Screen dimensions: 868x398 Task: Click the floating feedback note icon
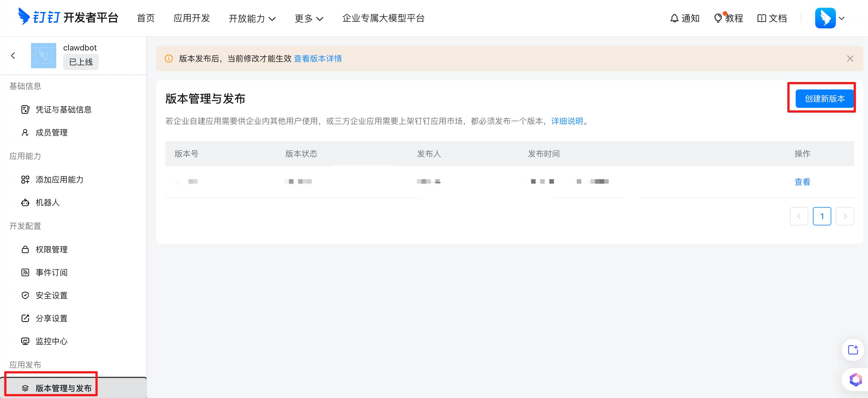coord(852,350)
